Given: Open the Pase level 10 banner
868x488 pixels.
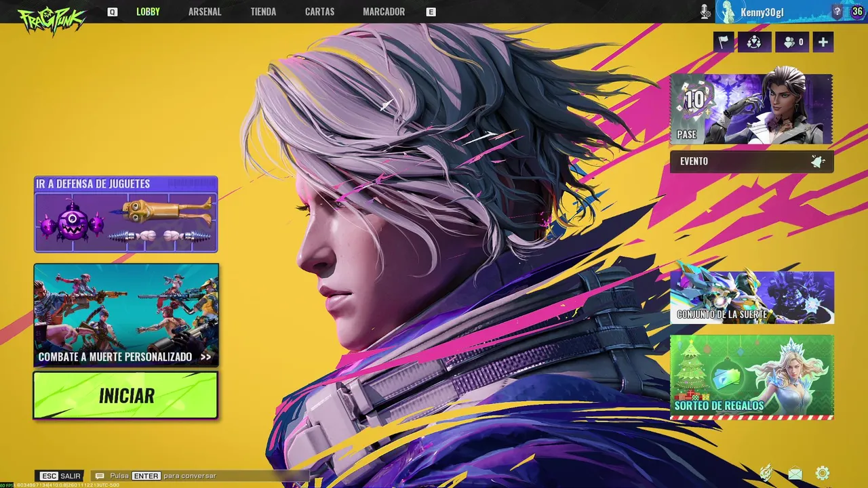Looking at the screenshot, I should coord(751,109).
